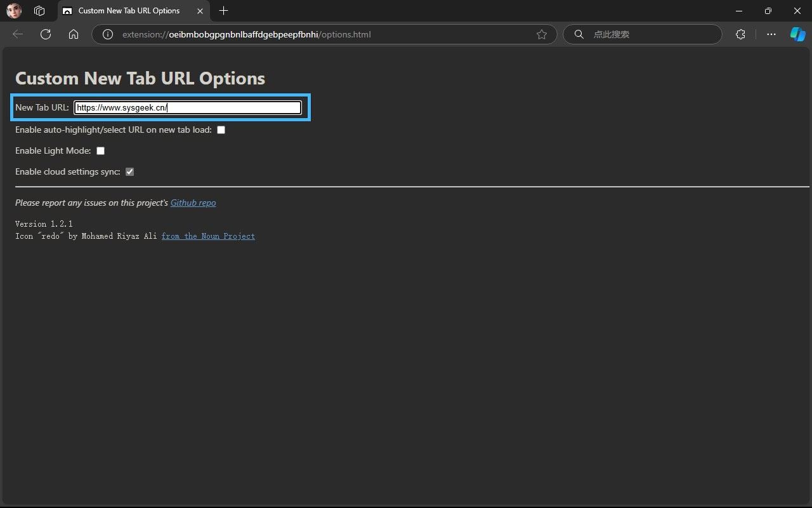Open the Copilot sidebar icon
This screenshot has height=508, width=812.
797,34
